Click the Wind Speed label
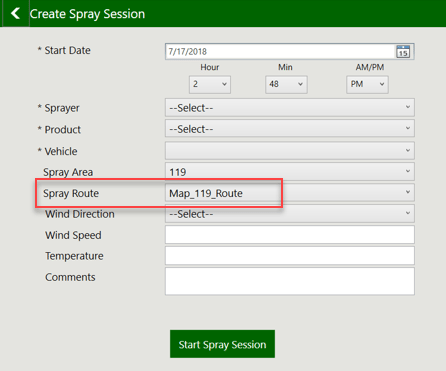Screen dimensions: 446x371 click(x=73, y=235)
